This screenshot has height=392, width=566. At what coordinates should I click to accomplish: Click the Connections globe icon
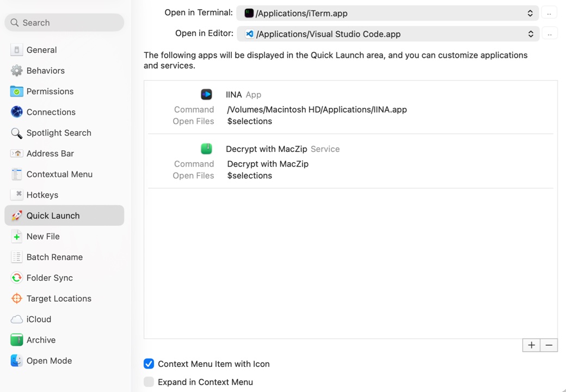tap(16, 112)
